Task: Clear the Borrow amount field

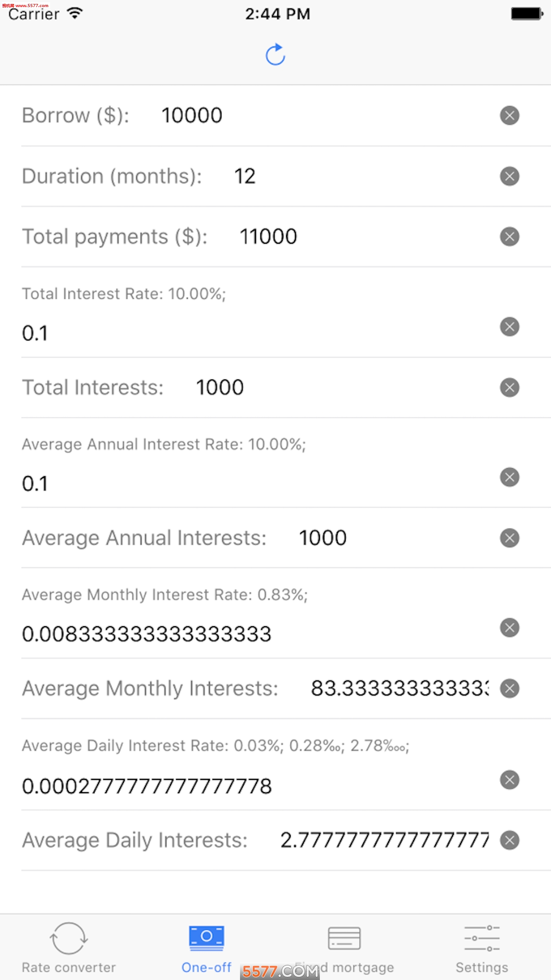Action: point(509,115)
